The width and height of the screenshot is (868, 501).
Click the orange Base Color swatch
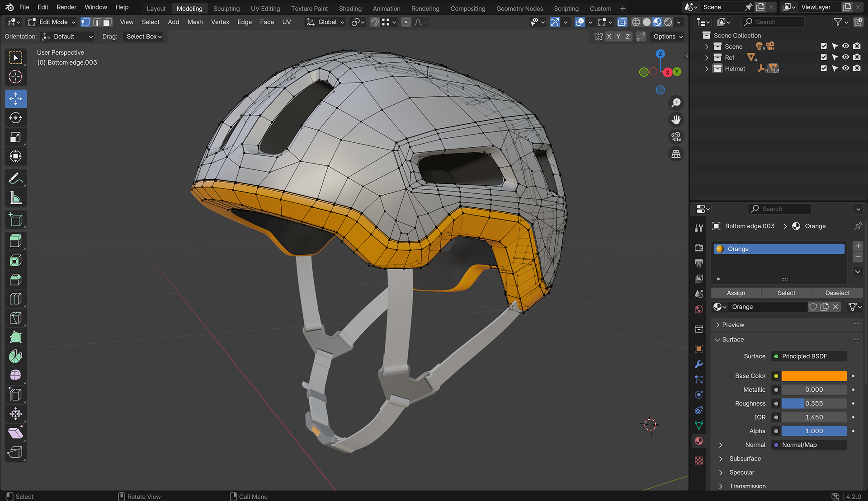tap(814, 376)
